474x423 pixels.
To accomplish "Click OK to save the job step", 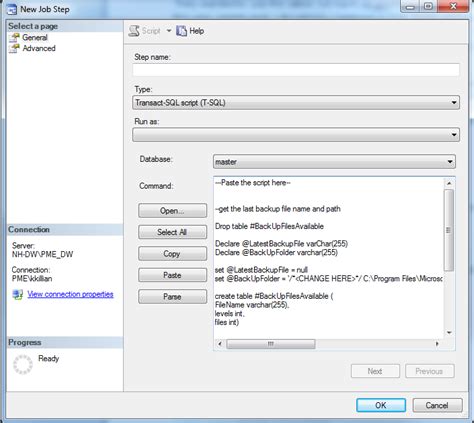I will [x=381, y=405].
